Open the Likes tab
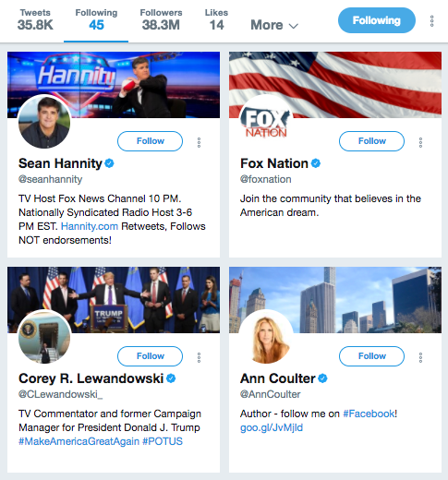This screenshot has width=448, height=480. (x=216, y=20)
